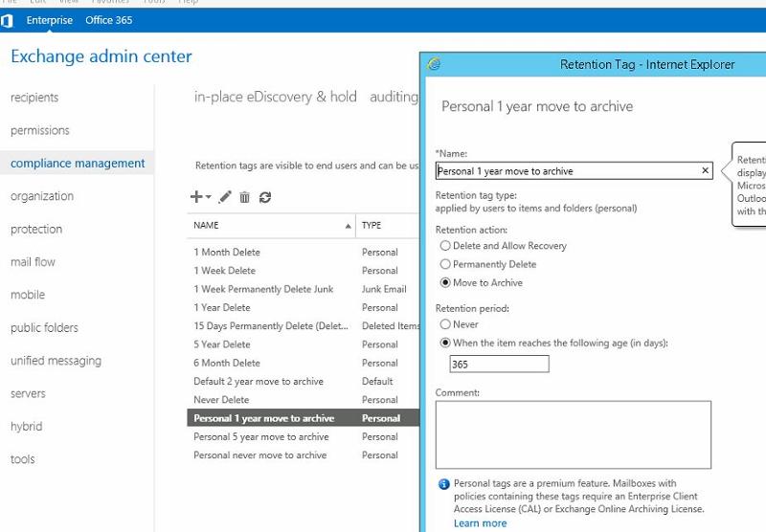Click the retention age days field
The image size is (766, 532).
tap(499, 365)
